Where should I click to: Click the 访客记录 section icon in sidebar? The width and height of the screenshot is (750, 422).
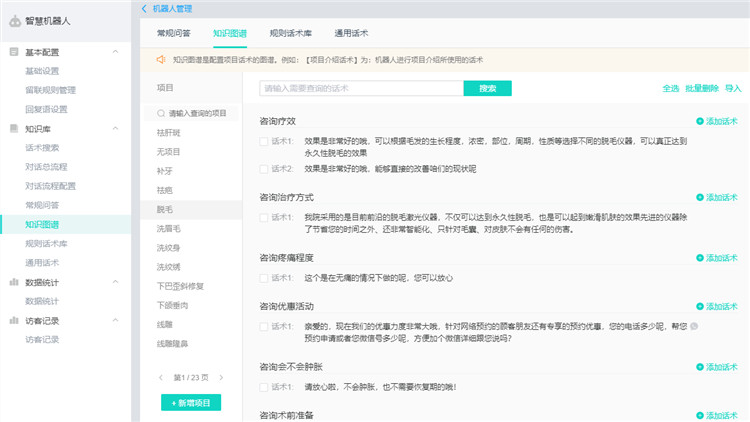(14, 321)
